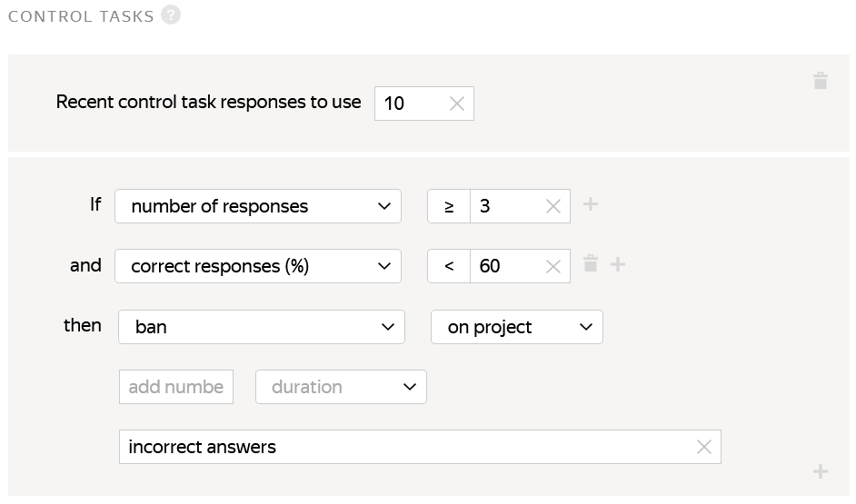Viewport: 856px width, 504px height.
Task: Delete the correct responses condition with its trash icon
Action: point(590,263)
